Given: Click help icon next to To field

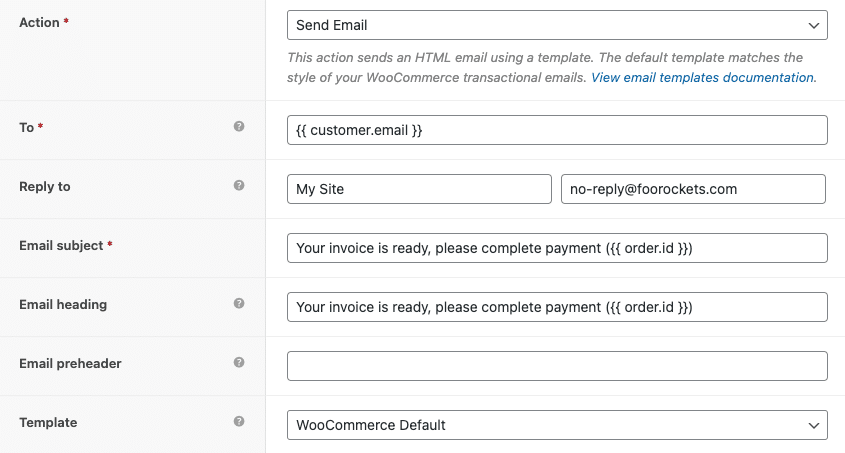Looking at the screenshot, I should (x=239, y=126).
